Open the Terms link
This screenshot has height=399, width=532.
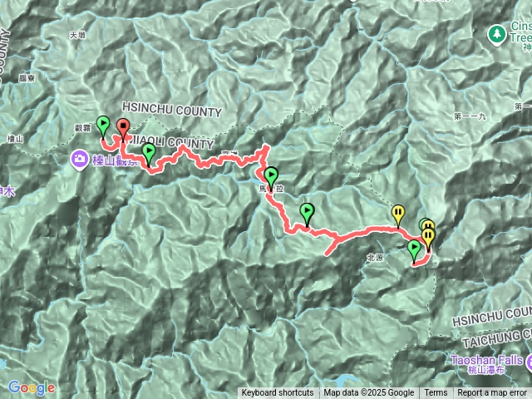click(434, 393)
